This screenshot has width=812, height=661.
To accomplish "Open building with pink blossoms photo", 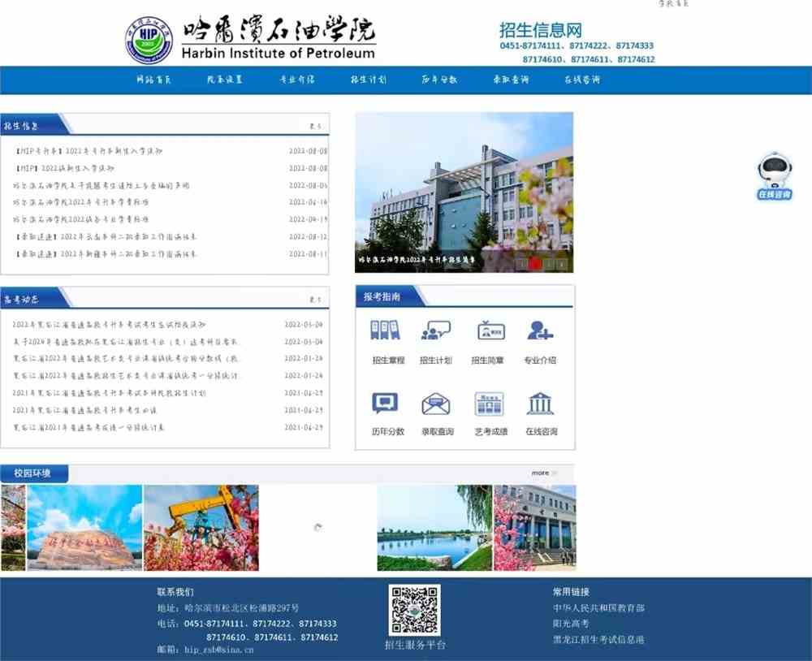I will [535, 528].
